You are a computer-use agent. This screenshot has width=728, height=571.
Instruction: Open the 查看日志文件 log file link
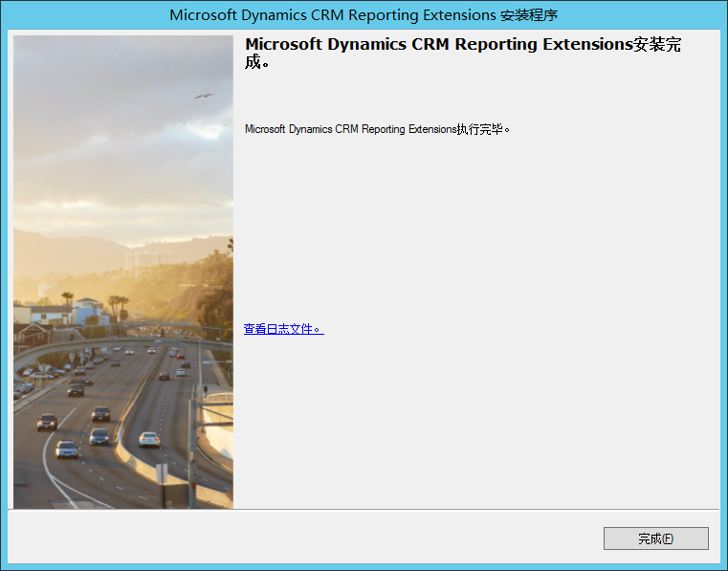coord(284,329)
